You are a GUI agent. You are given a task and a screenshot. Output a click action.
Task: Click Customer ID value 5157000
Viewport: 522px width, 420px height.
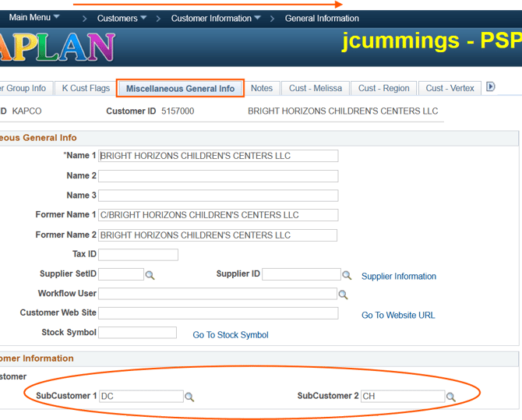[x=178, y=111]
